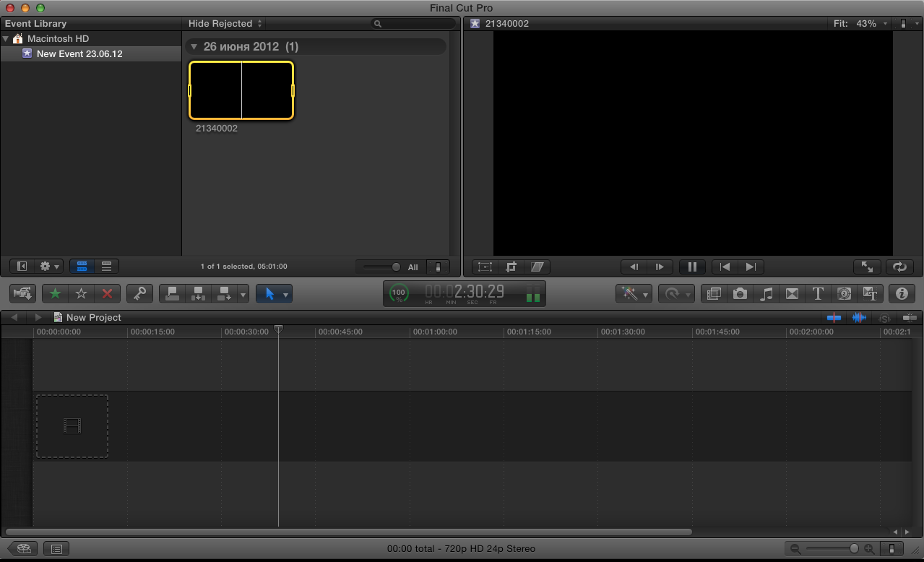
Task: Open the Music and Sound browser
Action: (767, 293)
